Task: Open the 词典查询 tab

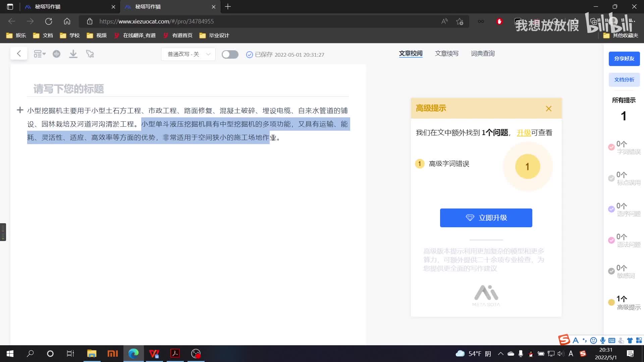Action: [483, 54]
